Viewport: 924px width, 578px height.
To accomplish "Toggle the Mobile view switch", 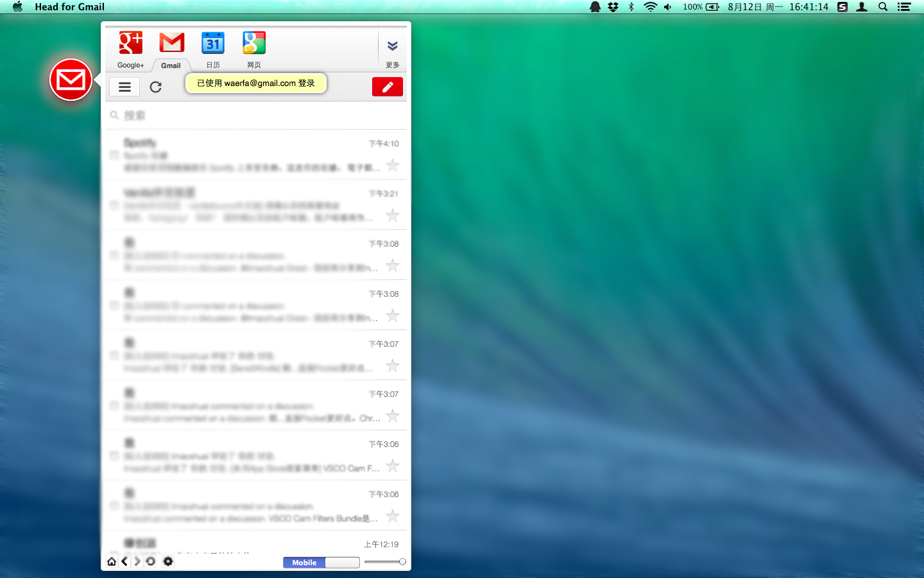I will coord(321,563).
